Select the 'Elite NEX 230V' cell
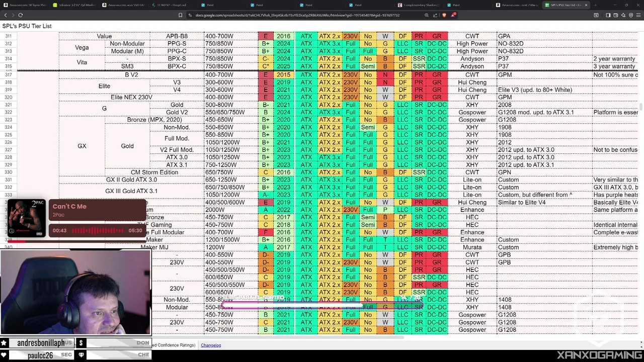 pyautogui.click(x=131, y=97)
